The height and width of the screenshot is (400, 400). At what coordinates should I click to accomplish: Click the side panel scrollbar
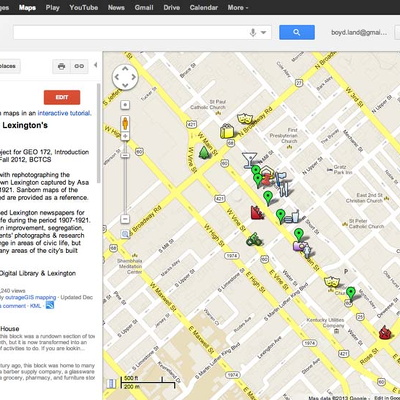point(99,133)
